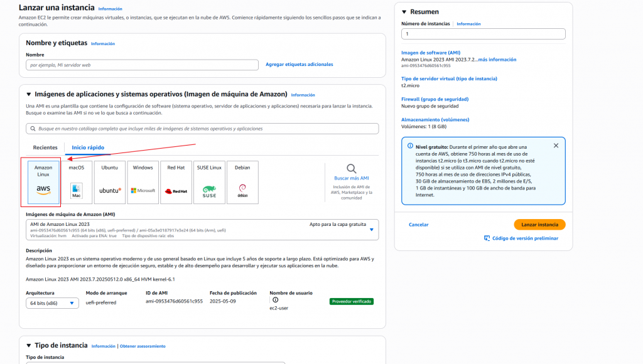Image resolution: width=643 pixels, height=364 pixels.
Task: Collapse the Tipo de instancia section
Action: coord(29,346)
